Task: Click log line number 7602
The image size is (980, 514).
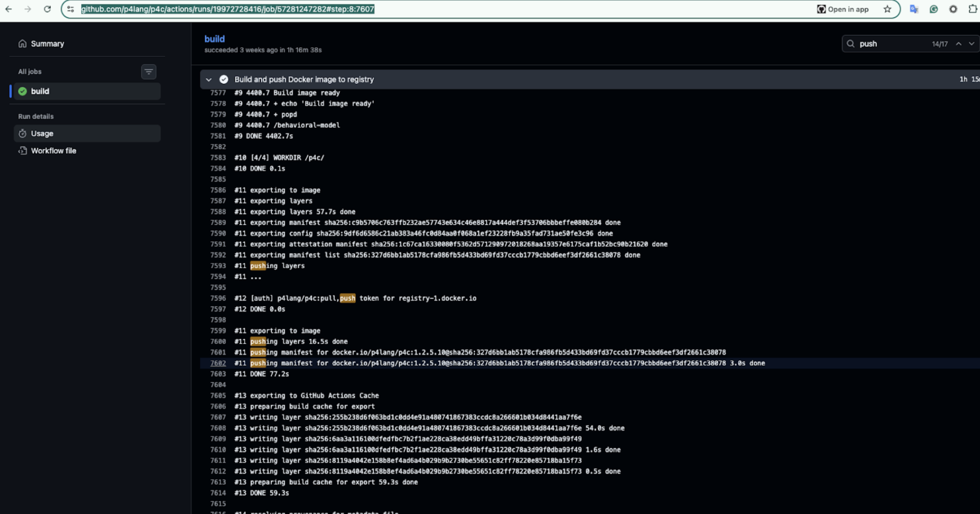Action: click(x=218, y=363)
